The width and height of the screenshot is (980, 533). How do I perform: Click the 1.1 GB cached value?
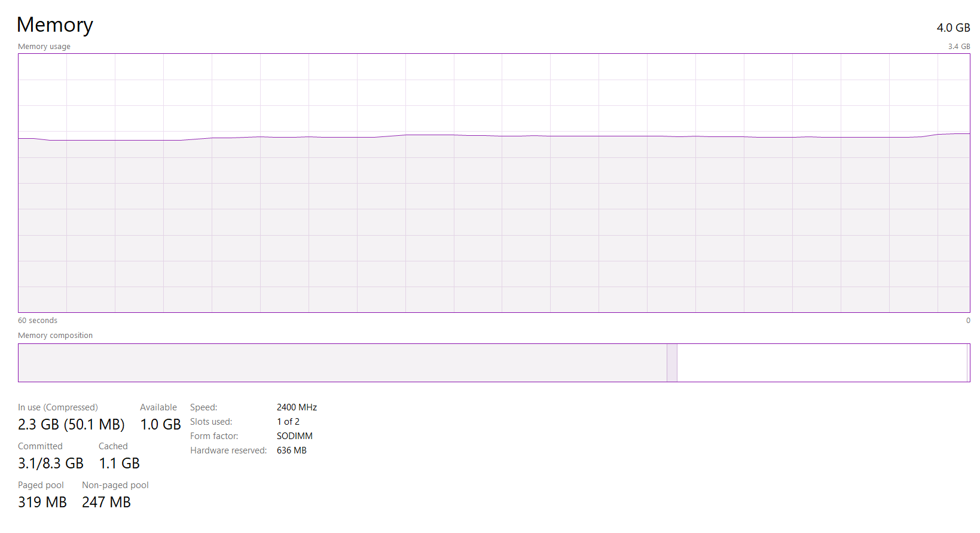click(x=120, y=464)
